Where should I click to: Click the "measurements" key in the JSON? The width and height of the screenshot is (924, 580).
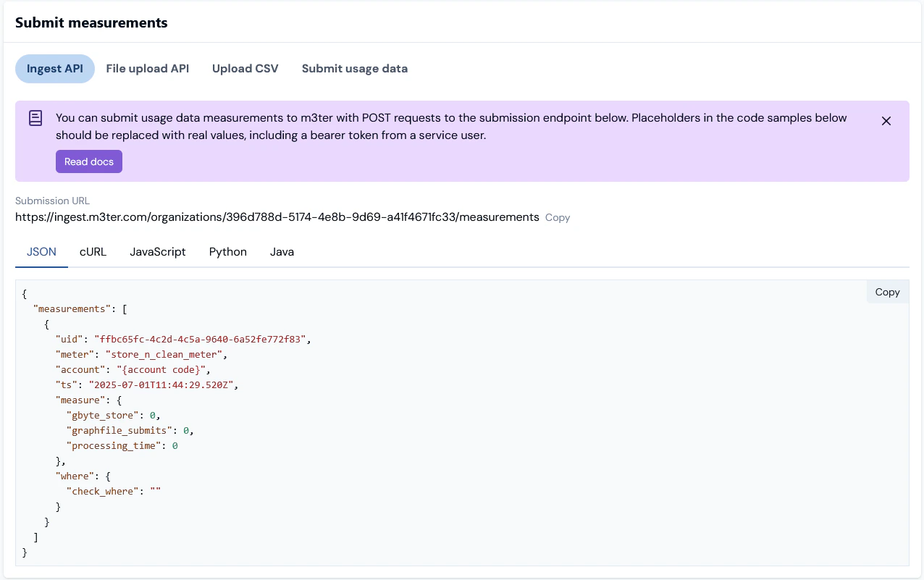72,308
